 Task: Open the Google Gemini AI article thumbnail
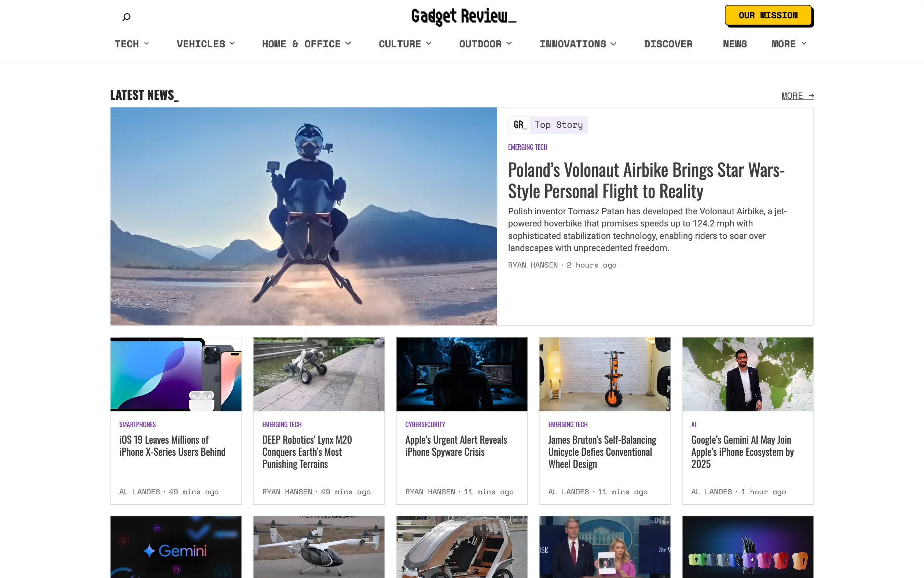tap(748, 374)
